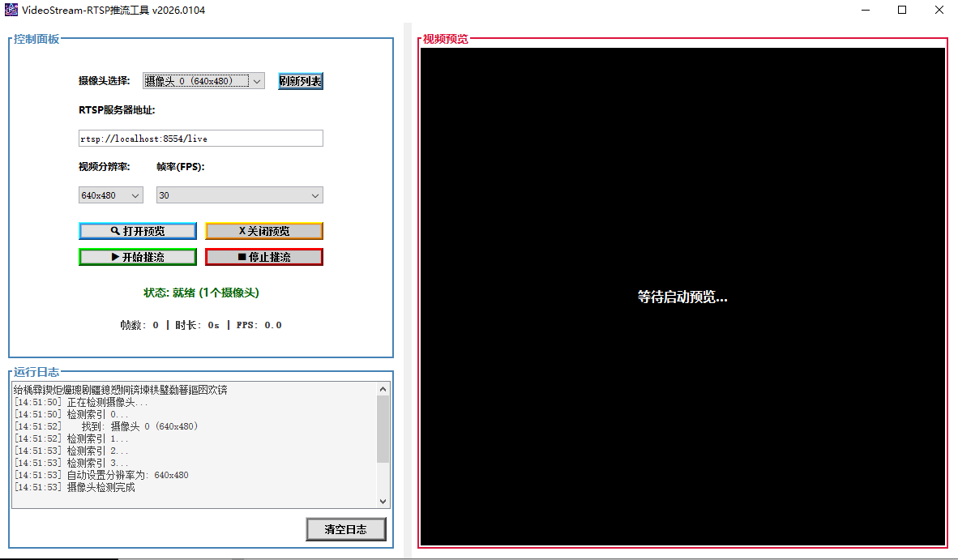This screenshot has width=958, height=560.
Task: Click log line 摄像头检测完成
Action: pyautogui.click(x=75, y=487)
